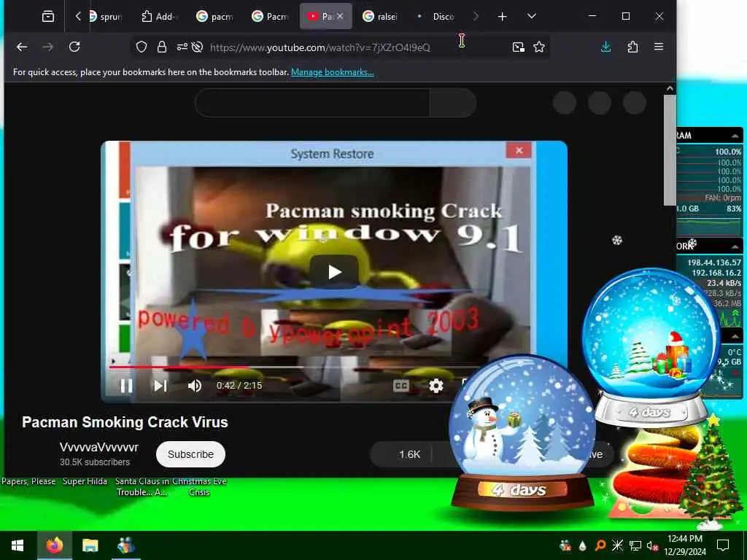This screenshot has width=747, height=560.
Task: Click the YouTube search box
Action: (x=312, y=102)
